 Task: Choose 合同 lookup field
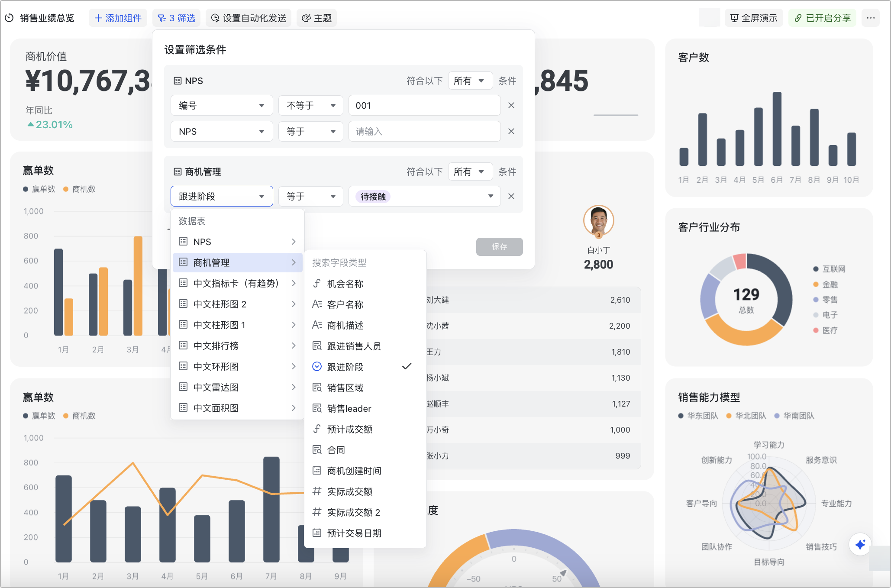coord(365,450)
